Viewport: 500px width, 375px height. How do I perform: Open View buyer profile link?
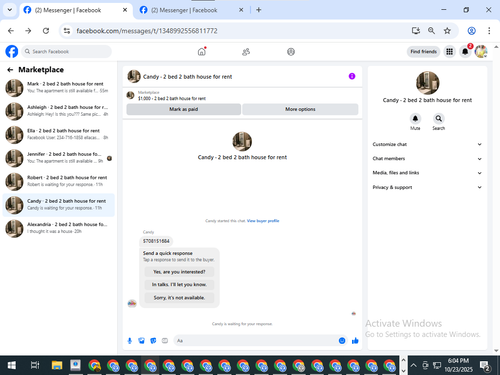point(263,221)
